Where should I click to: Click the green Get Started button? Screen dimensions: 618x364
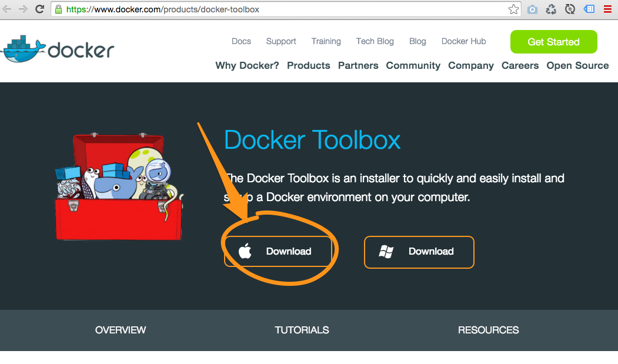click(x=554, y=42)
